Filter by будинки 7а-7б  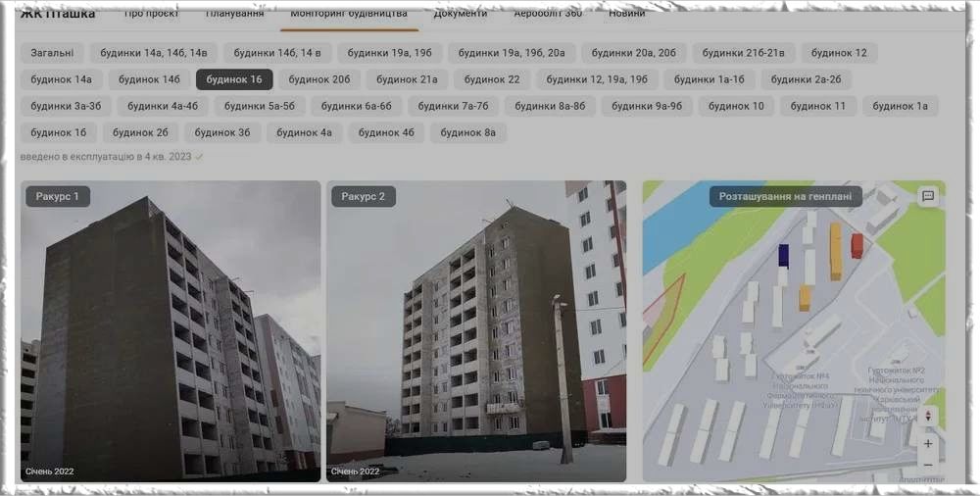(x=453, y=106)
